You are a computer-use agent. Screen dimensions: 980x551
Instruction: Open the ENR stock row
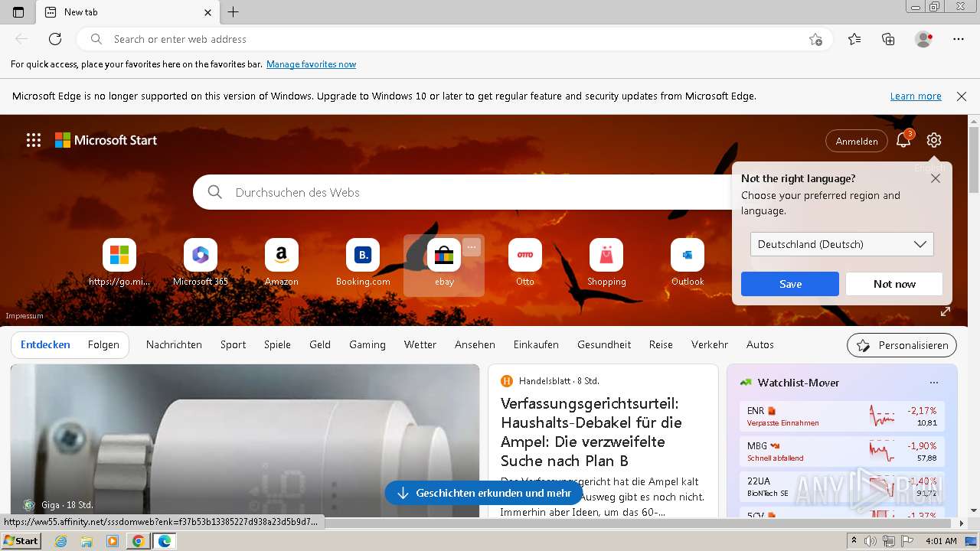click(x=842, y=416)
